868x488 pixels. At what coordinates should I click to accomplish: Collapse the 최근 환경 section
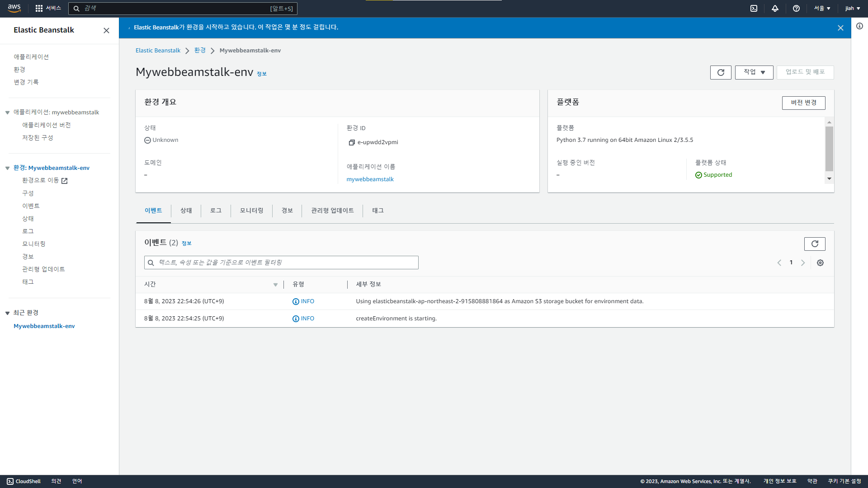8,313
